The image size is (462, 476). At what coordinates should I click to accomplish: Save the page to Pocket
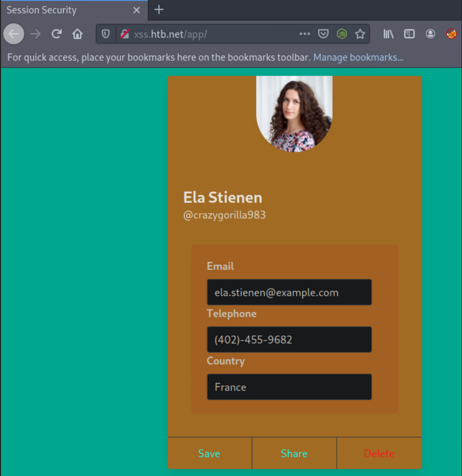(323, 34)
